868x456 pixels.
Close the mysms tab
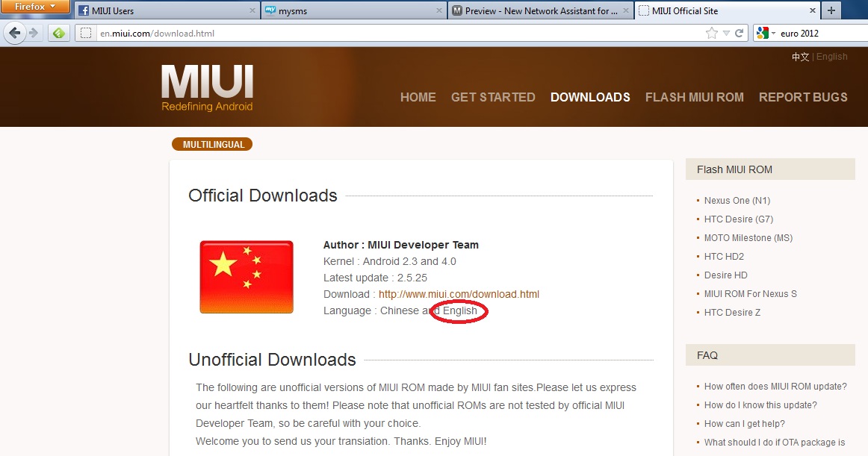click(439, 10)
